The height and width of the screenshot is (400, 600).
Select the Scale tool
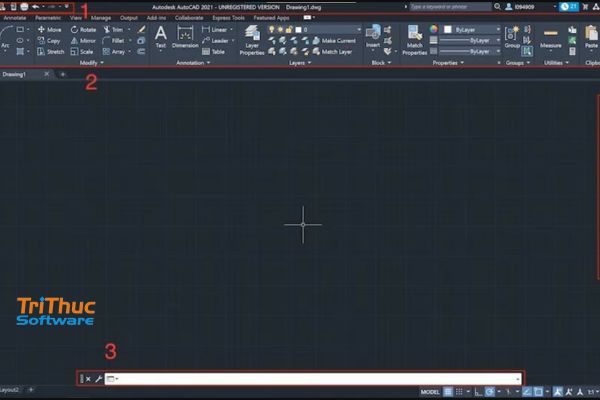pyautogui.click(x=82, y=52)
